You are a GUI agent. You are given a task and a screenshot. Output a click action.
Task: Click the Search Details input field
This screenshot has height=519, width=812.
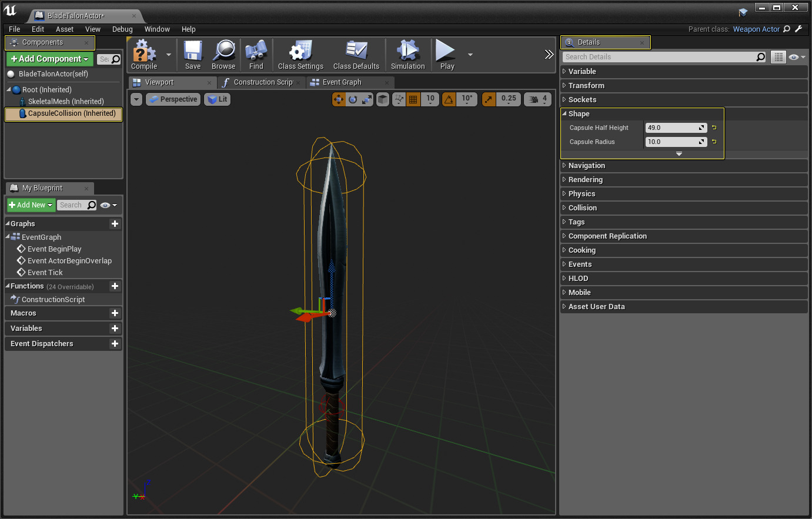click(x=659, y=57)
